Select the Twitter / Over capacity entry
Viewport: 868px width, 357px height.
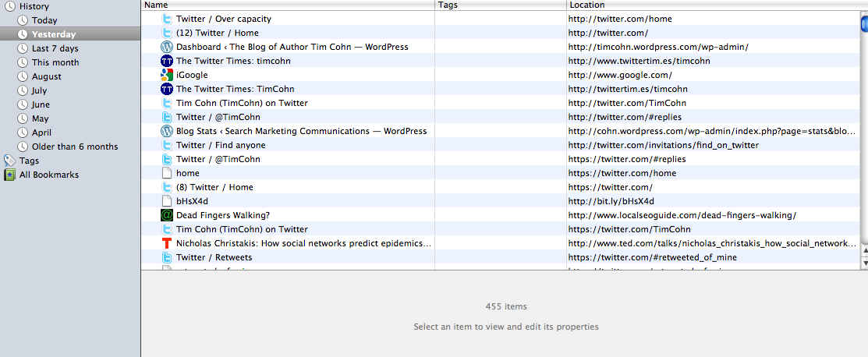coord(224,19)
